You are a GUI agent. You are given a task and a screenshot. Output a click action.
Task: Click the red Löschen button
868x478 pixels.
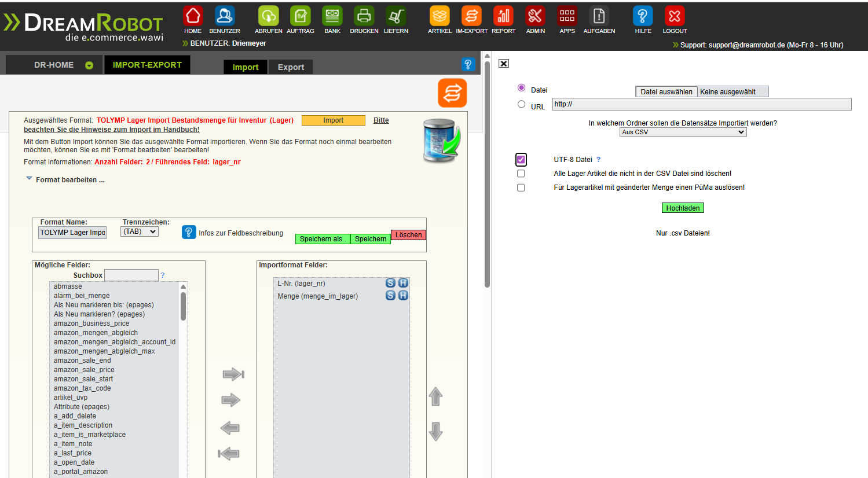[x=408, y=234]
